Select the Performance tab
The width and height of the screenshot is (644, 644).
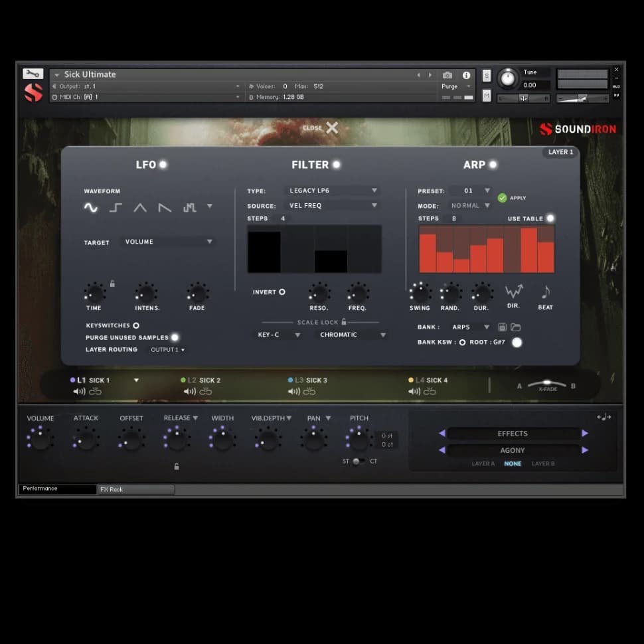(x=57, y=489)
